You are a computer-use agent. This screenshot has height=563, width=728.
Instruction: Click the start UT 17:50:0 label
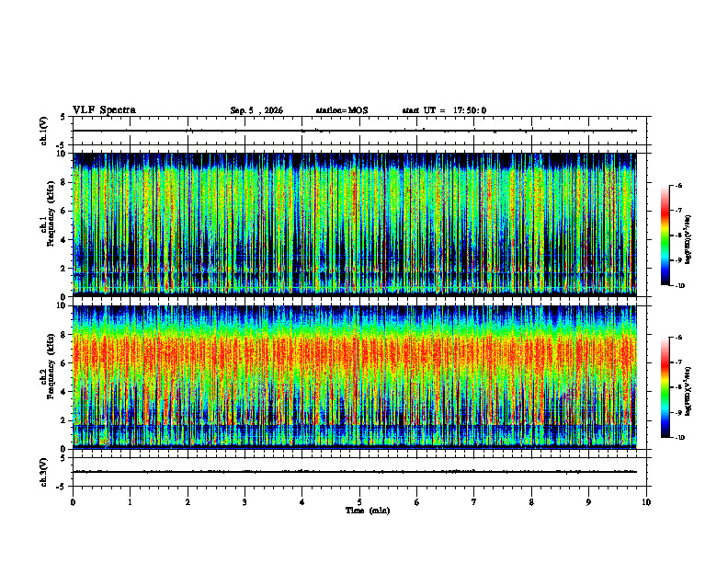click(x=444, y=110)
